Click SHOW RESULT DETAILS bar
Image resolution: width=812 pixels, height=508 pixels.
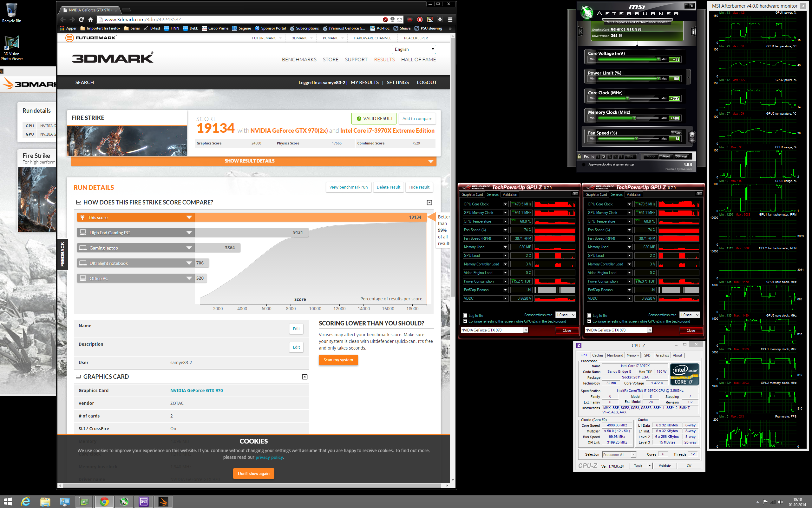coord(253,161)
